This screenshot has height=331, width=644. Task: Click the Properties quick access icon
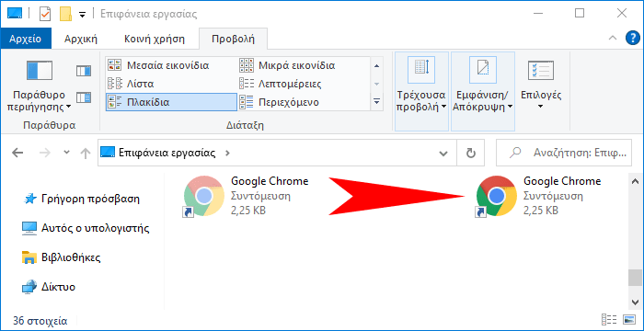click(x=45, y=14)
